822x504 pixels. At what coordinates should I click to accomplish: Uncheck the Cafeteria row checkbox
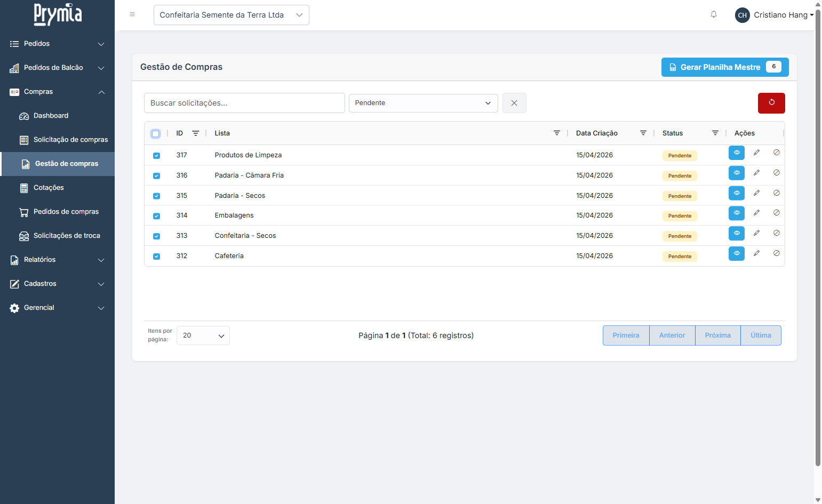coord(156,257)
